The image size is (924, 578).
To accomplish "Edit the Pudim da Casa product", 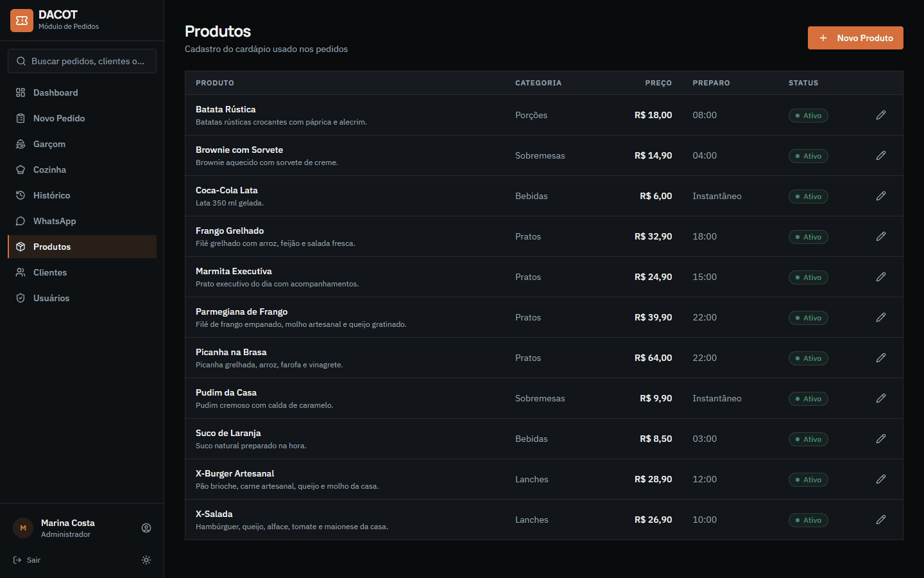I will [881, 398].
